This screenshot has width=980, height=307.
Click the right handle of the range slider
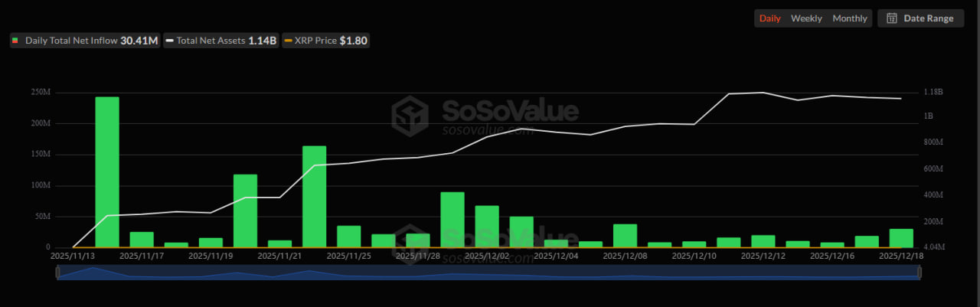920,273
